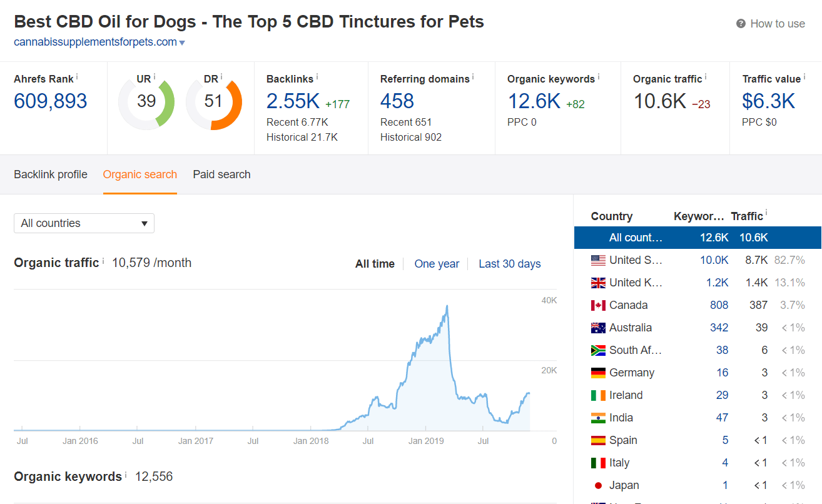Open the $6.3K traffic value

(769, 101)
